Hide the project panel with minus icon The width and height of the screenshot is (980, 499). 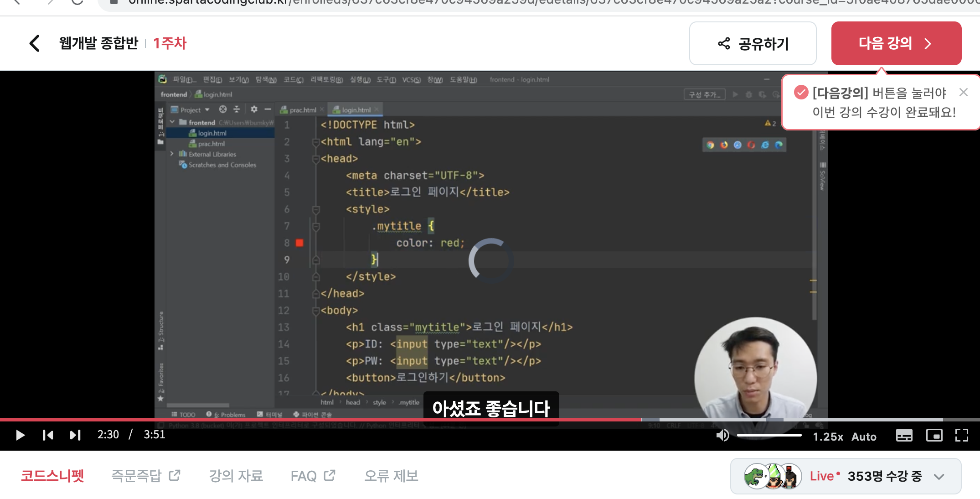268,109
